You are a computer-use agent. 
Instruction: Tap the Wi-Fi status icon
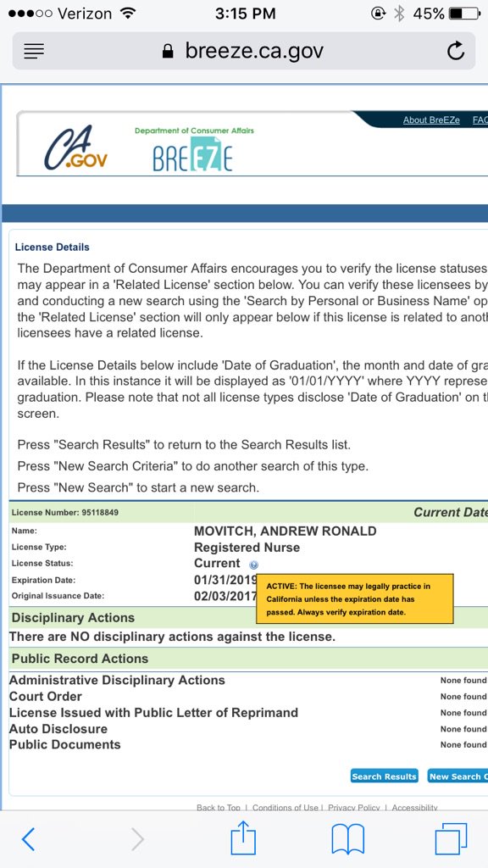[128, 14]
